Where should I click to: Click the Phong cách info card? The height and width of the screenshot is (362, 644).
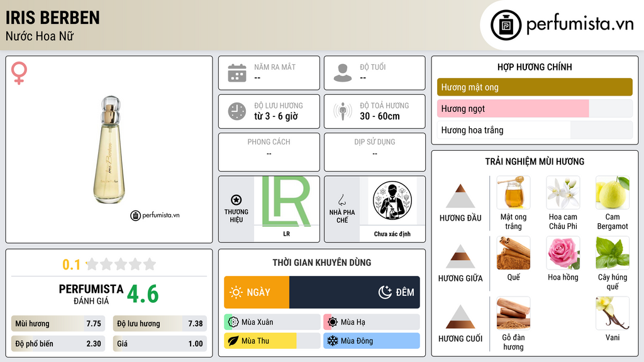click(x=269, y=152)
